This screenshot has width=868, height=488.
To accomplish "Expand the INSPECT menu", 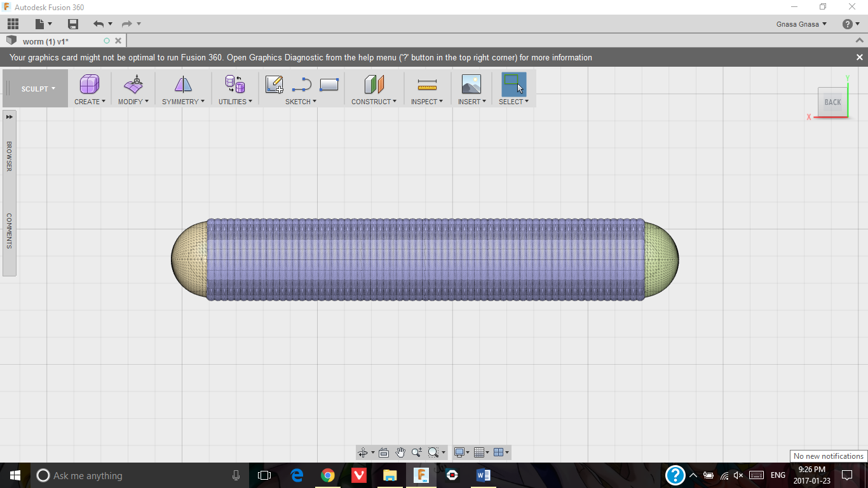I will tap(427, 102).
